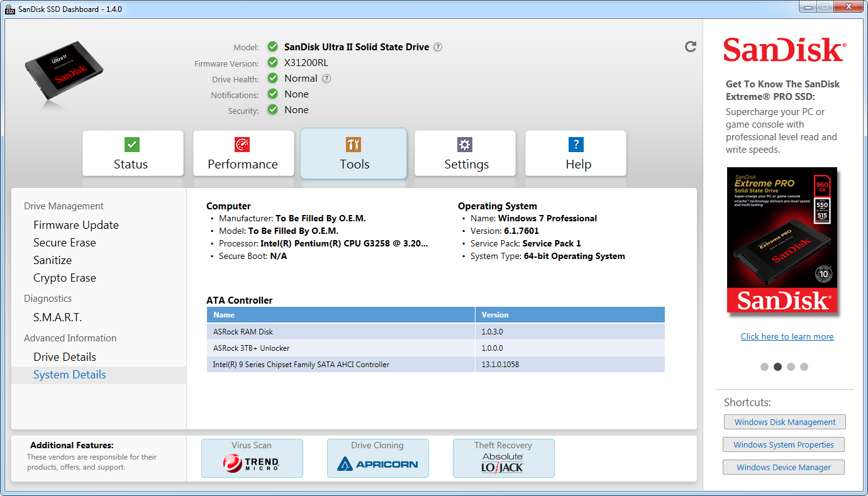Select the third ad carousel dot
Viewport: 868px width, 496px height.
point(791,366)
